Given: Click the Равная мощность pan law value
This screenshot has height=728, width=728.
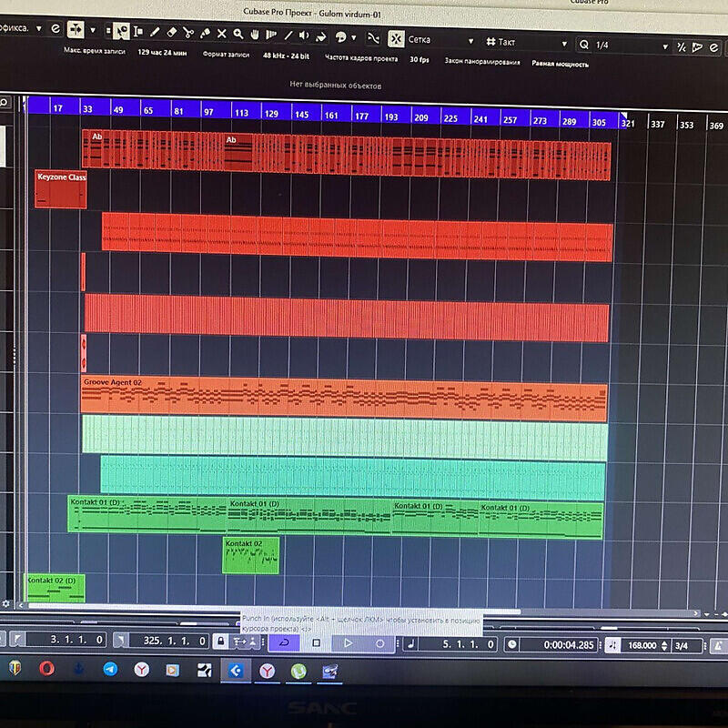Looking at the screenshot, I should coord(560,64).
